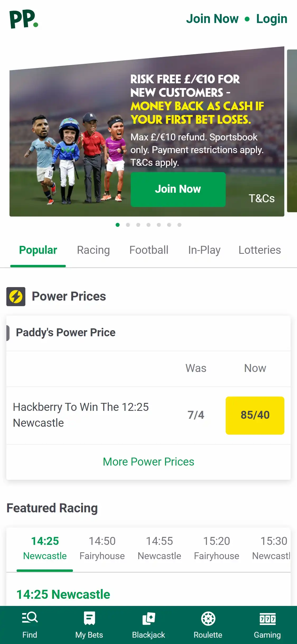The height and width of the screenshot is (644, 297).
Task: Go to second carousel slide dot
Action: coord(128,225)
